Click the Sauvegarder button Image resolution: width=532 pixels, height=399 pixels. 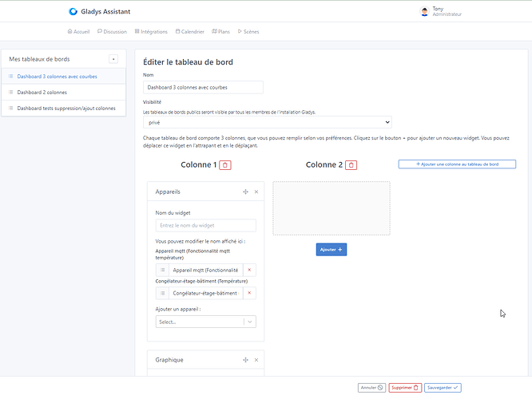tap(443, 387)
